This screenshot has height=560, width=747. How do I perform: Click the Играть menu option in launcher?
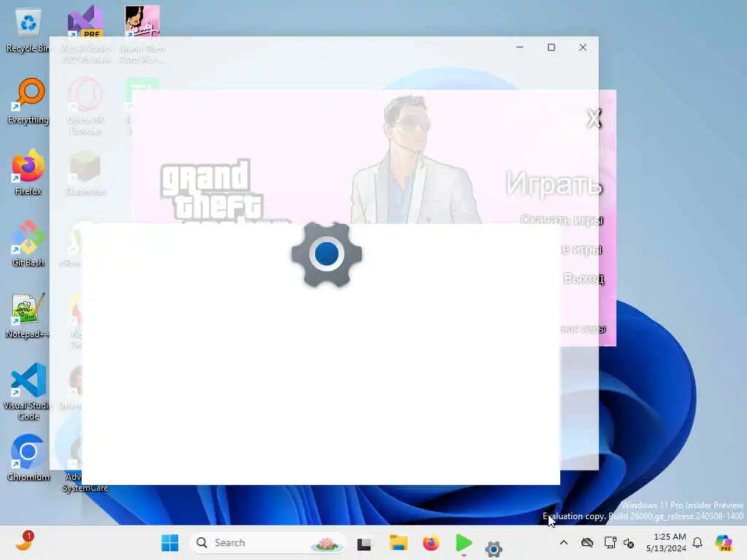point(554,183)
